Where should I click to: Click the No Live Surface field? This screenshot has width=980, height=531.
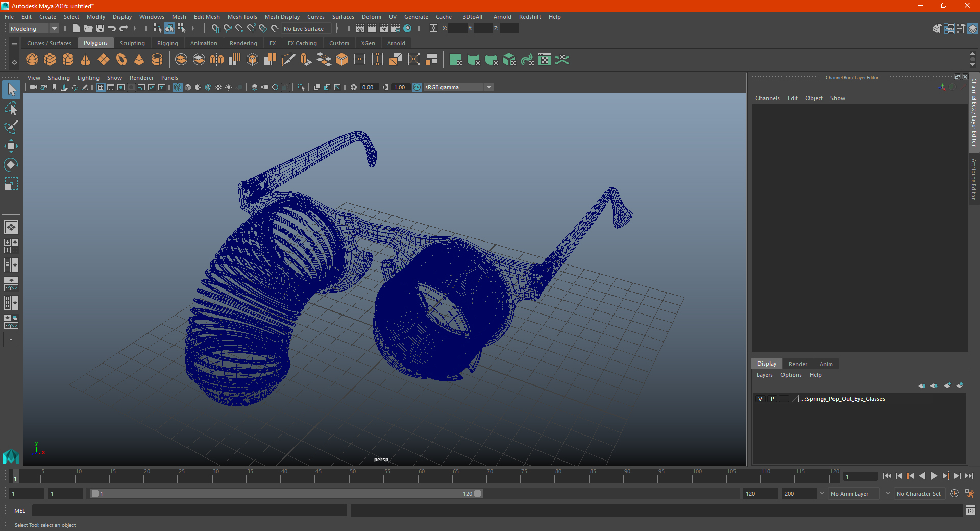[306, 29]
